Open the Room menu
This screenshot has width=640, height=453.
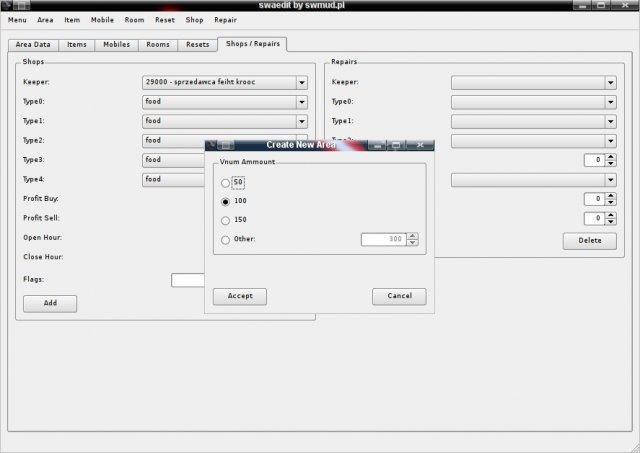(134, 20)
